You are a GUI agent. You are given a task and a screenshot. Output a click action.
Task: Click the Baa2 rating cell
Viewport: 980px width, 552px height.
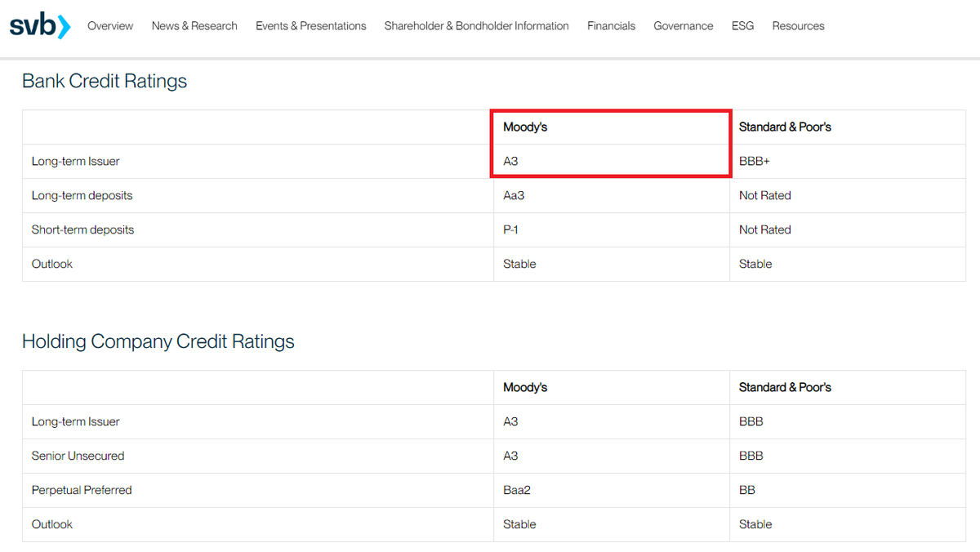612,491
